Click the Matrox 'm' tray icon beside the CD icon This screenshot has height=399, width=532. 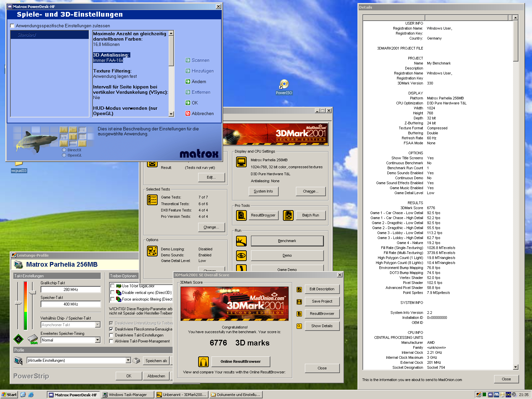pyautogui.click(x=496, y=395)
